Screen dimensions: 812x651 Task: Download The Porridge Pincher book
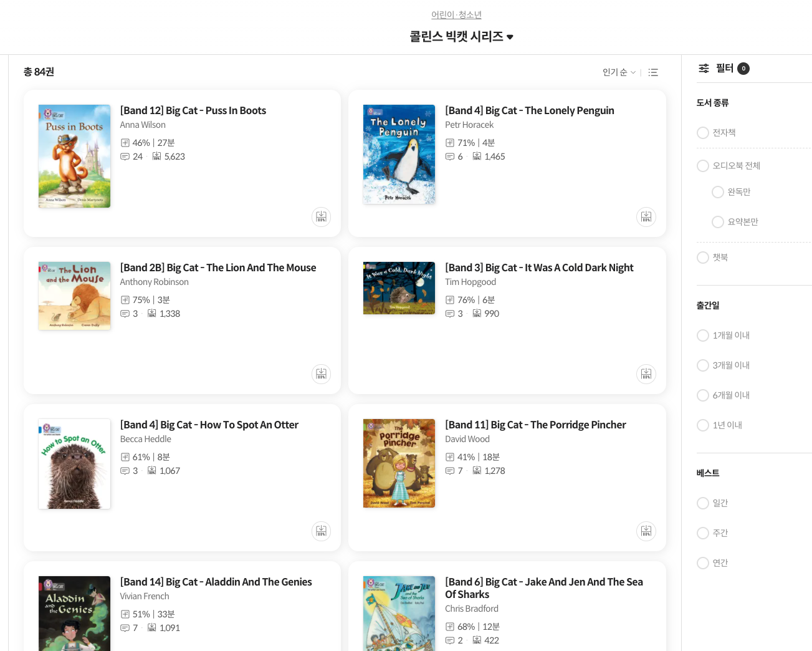point(646,531)
